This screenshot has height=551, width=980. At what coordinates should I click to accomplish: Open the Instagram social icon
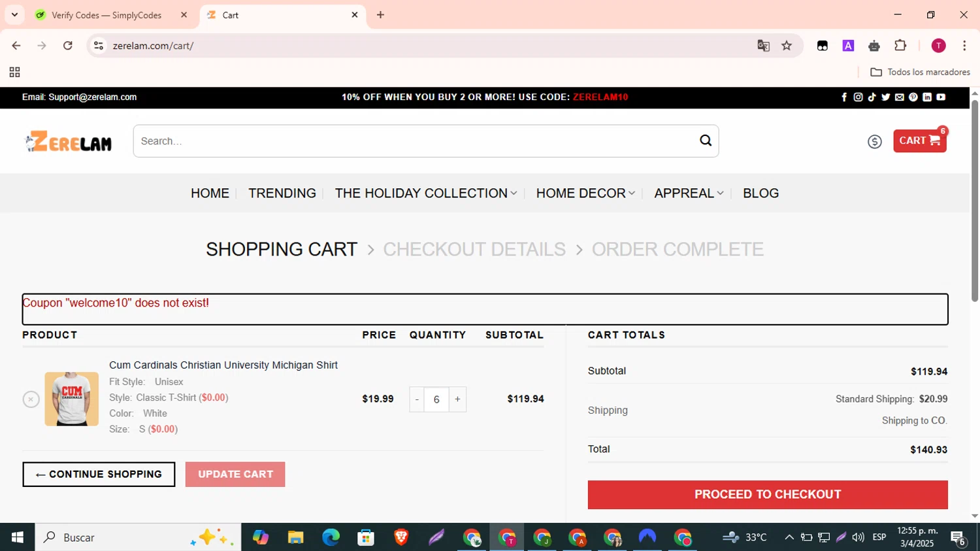coord(858,97)
